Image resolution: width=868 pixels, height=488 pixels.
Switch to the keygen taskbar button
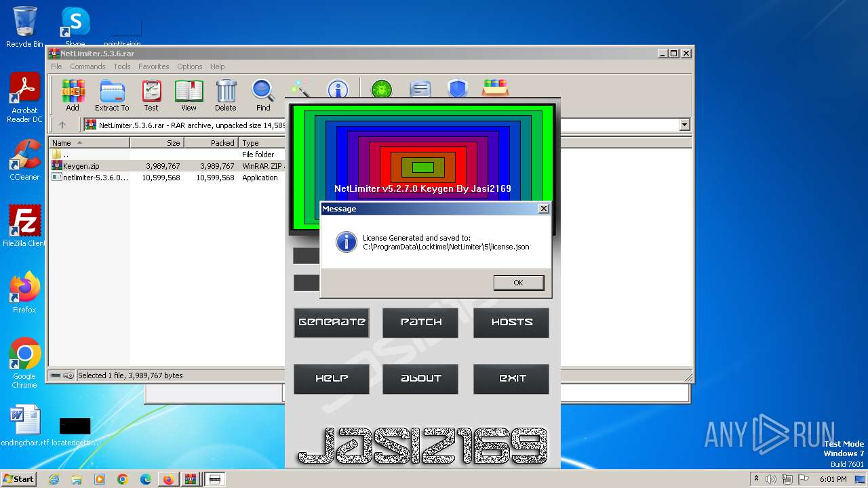tap(215, 479)
